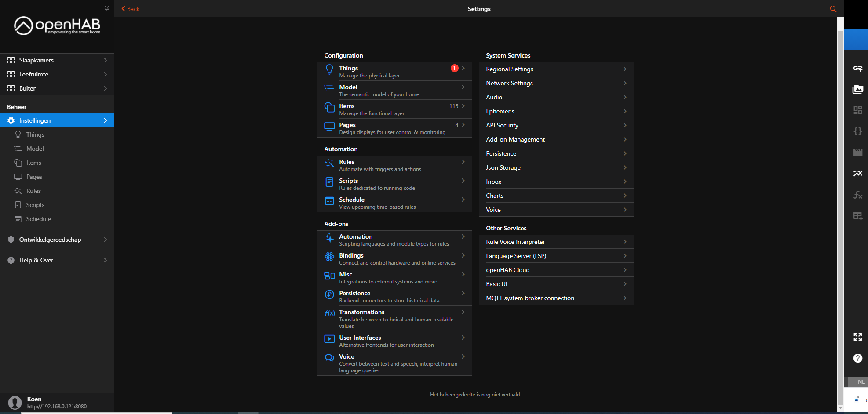
Task: Open Rule Voice Interpreter settings
Action: tap(556, 242)
